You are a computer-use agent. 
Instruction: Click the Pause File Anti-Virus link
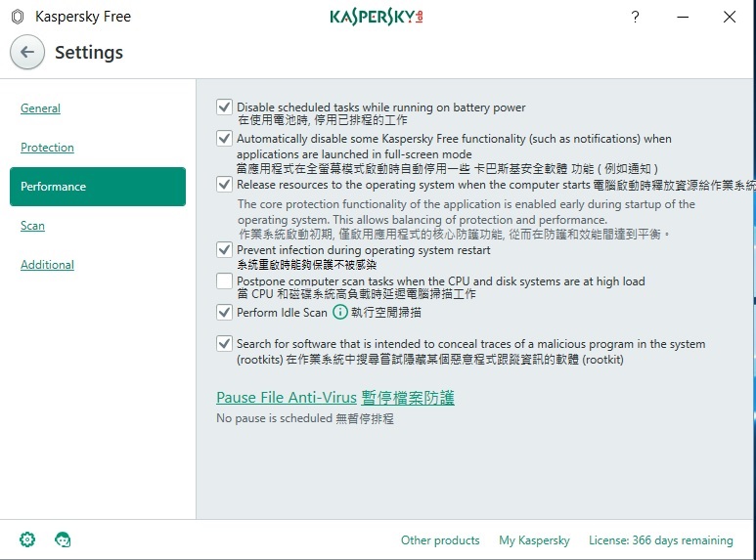coord(335,398)
